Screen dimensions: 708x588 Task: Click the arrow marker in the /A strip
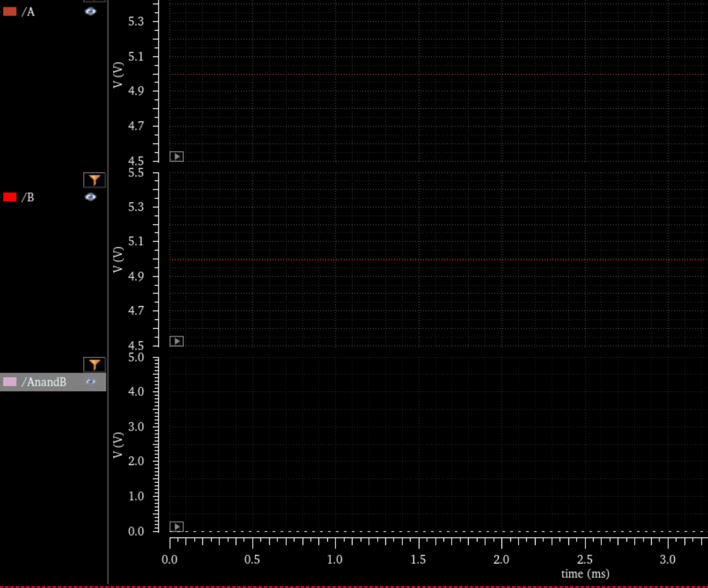coord(177,157)
